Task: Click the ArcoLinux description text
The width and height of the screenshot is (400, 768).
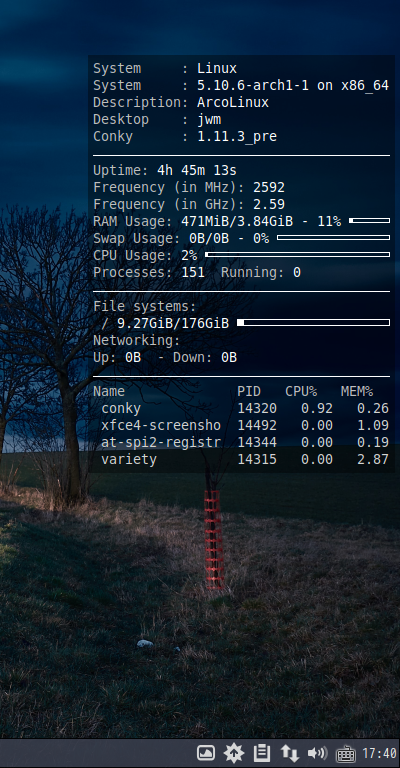Action: [x=233, y=102]
